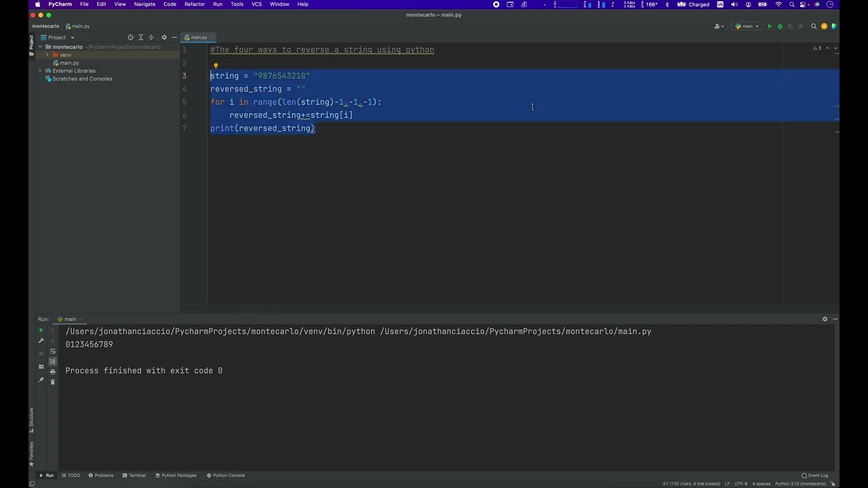Open the PyCharm application menu
The image size is (868, 488).
click(x=60, y=4)
